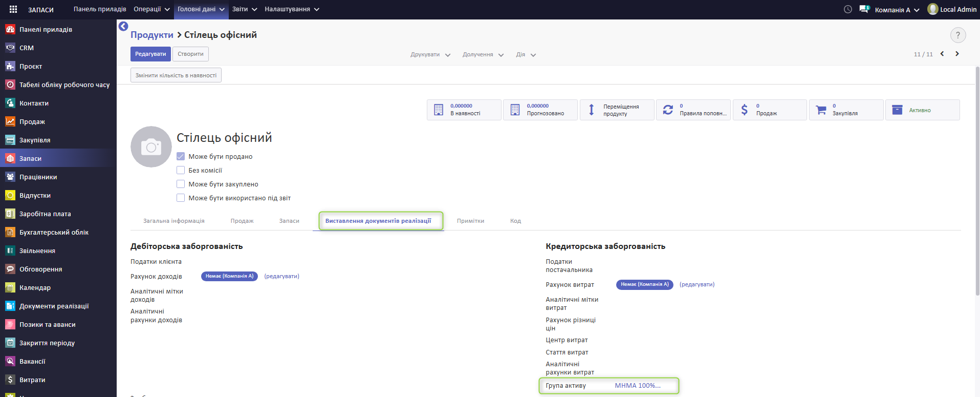The width and height of the screenshot is (980, 397).
Task: Open Продаж module in sidebar
Action: [x=58, y=121]
